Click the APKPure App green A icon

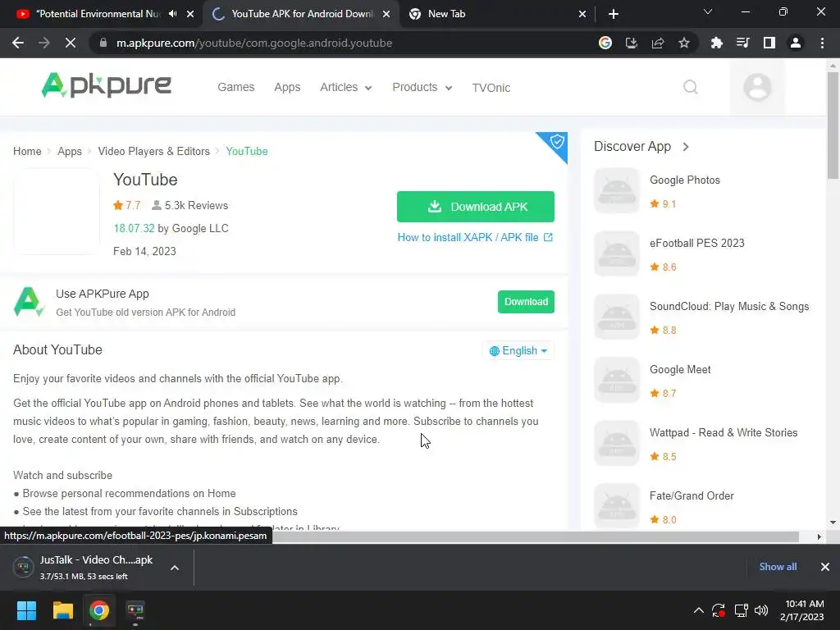(x=29, y=302)
